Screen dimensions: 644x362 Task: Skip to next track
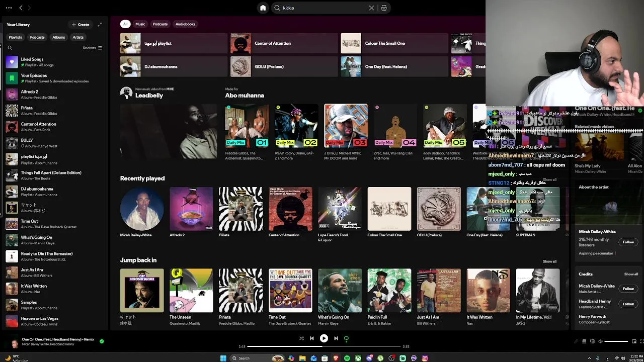click(x=336, y=338)
